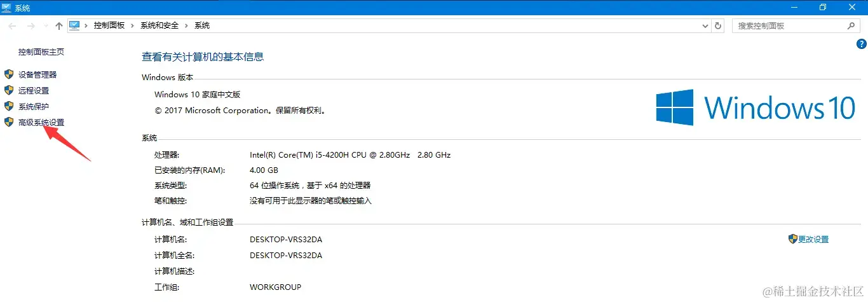This screenshot has width=868, height=302.
Task: Minimize the 系统 window
Action: click(x=794, y=7)
